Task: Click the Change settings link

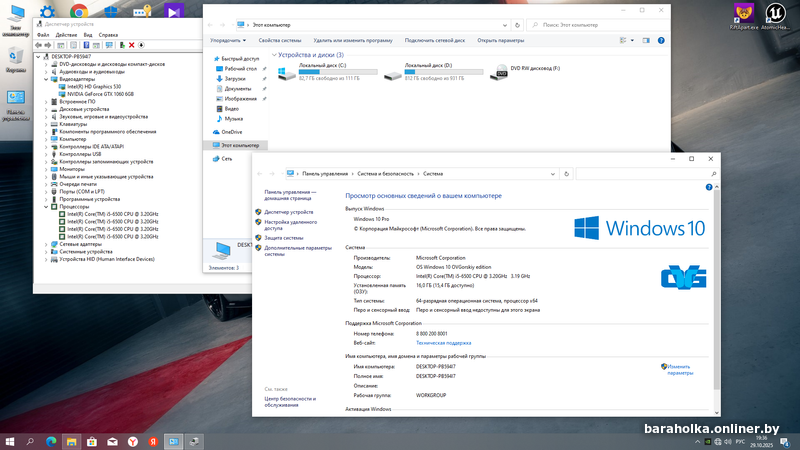Action: (680, 369)
